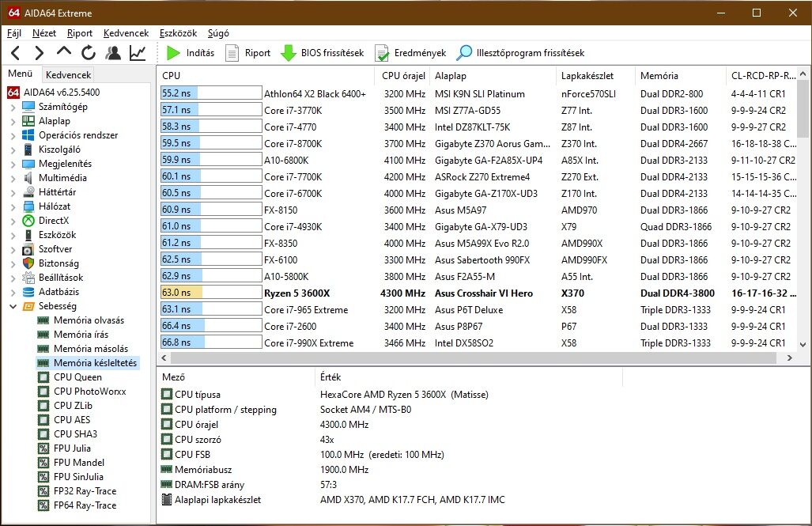Open BIOS frissítések updates
812x526 pixels.
(x=322, y=53)
